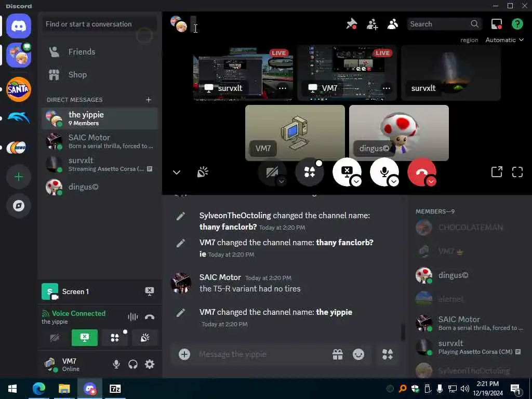Open the Help question mark icon
Viewport: 532px width, 399px height.
517,24
